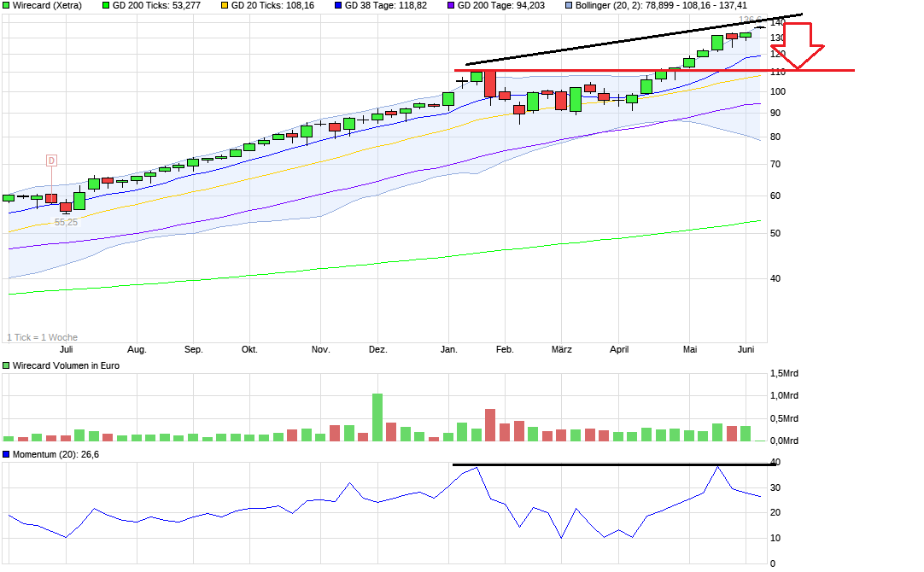924x572 pixels.
Task: Click the 90 price axis label
Action: tap(775, 113)
